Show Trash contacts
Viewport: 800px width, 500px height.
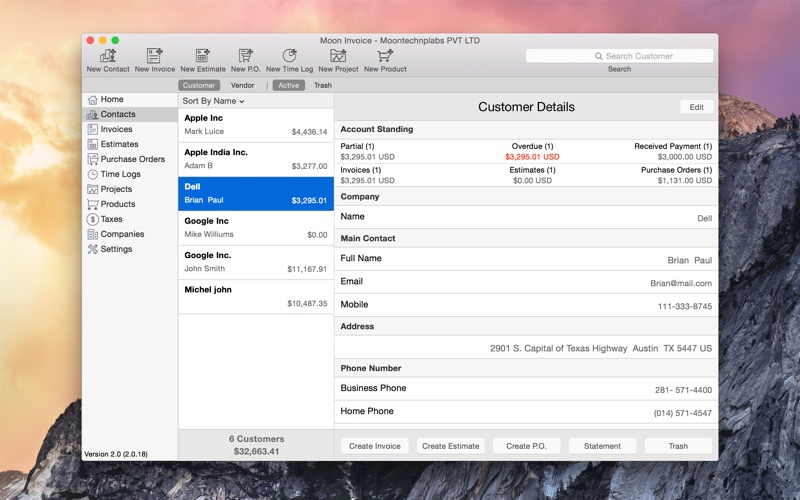(322, 85)
